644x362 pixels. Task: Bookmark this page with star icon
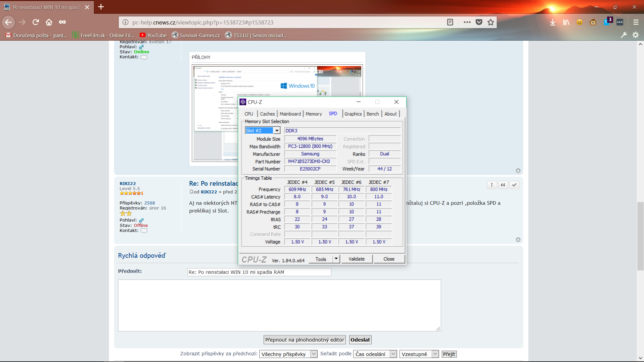[491, 22]
